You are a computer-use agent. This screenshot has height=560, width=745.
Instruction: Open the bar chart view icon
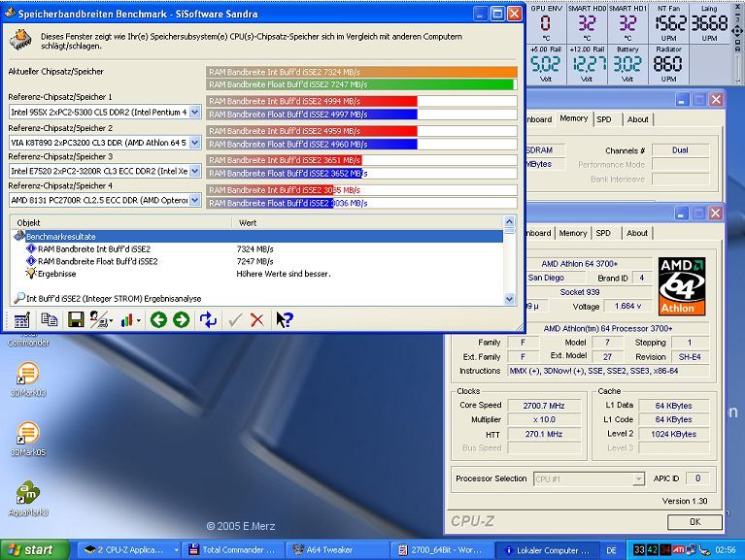[x=127, y=320]
